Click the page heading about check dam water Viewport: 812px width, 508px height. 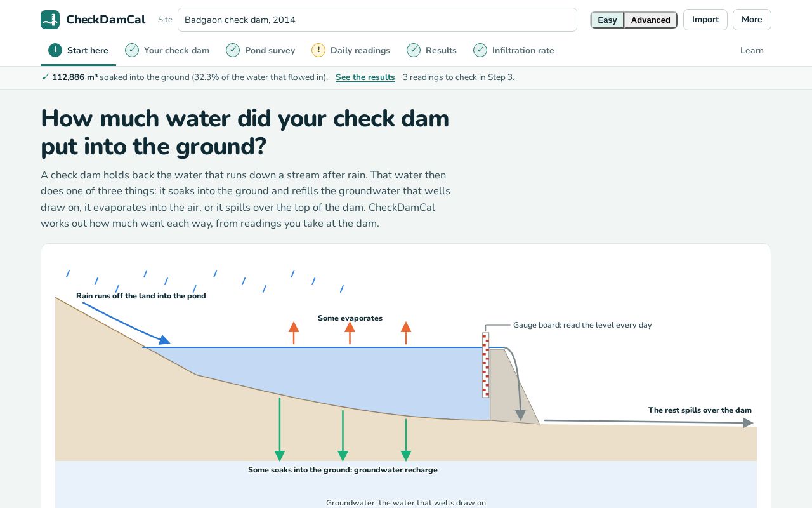tap(245, 132)
